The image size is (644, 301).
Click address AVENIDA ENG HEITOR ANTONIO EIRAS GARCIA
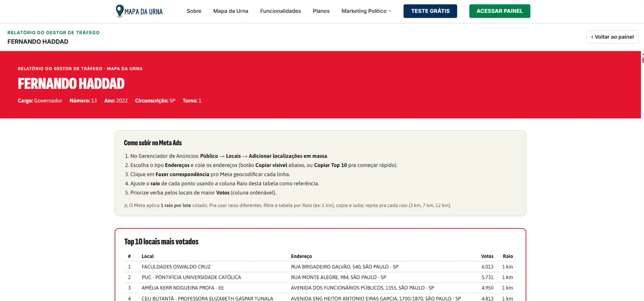pos(376,299)
